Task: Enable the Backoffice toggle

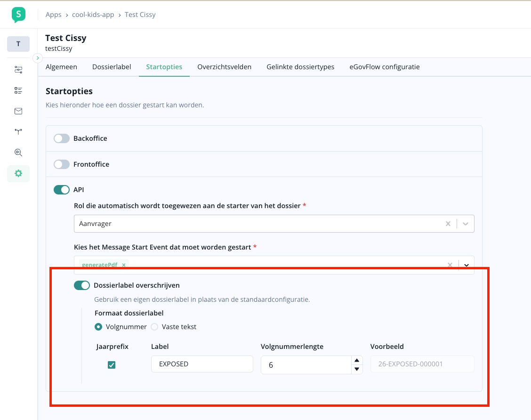Action: pyautogui.click(x=61, y=138)
